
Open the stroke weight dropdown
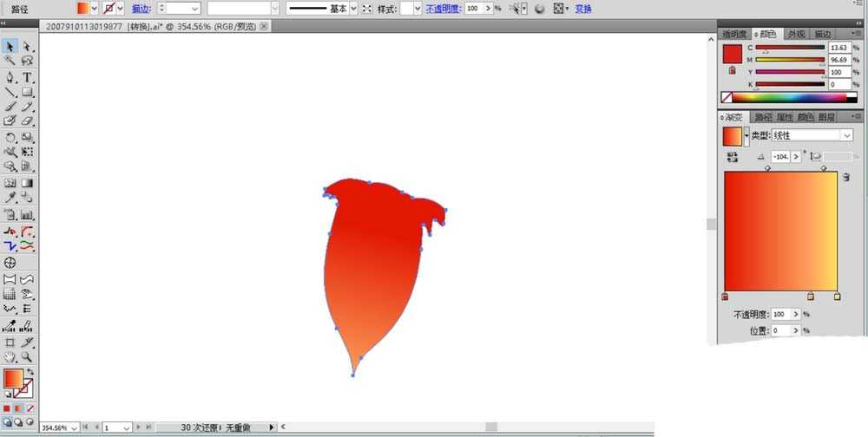pyautogui.click(x=194, y=9)
